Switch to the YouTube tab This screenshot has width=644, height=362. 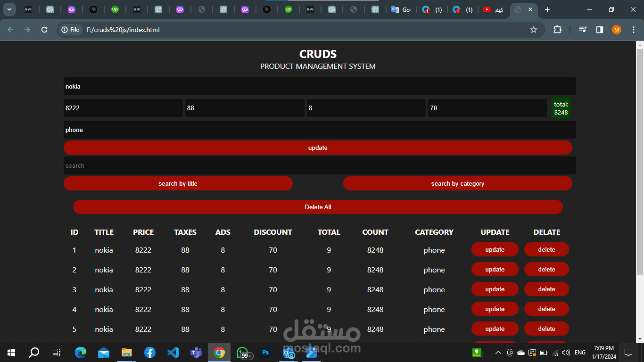tap(493, 9)
